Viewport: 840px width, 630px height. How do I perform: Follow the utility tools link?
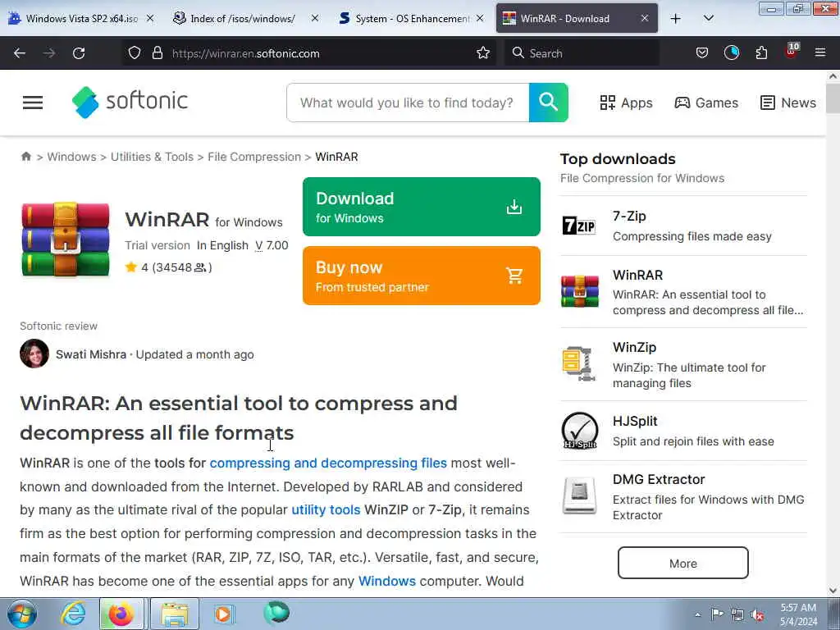326,510
